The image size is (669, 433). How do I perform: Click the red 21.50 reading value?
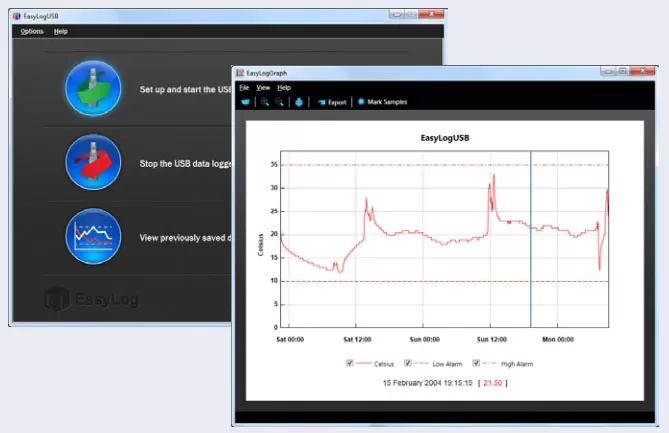click(x=493, y=383)
